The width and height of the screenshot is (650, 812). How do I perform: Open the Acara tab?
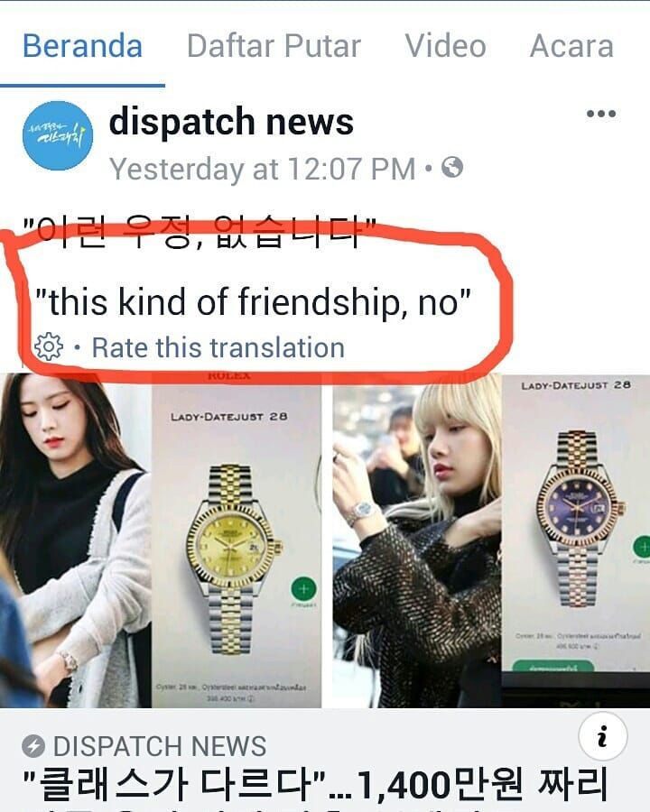tap(571, 46)
